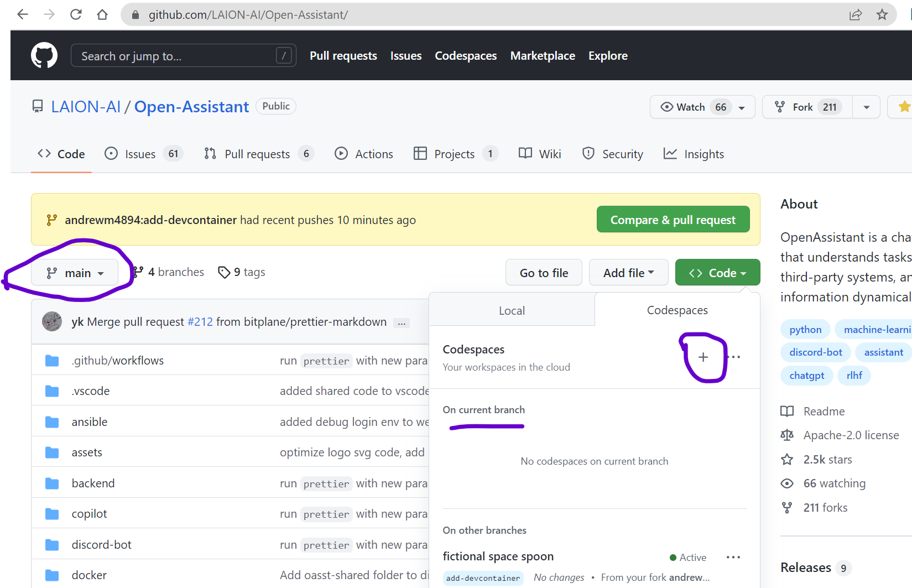
Task: Open the repository Pull requests tab
Action: point(259,154)
